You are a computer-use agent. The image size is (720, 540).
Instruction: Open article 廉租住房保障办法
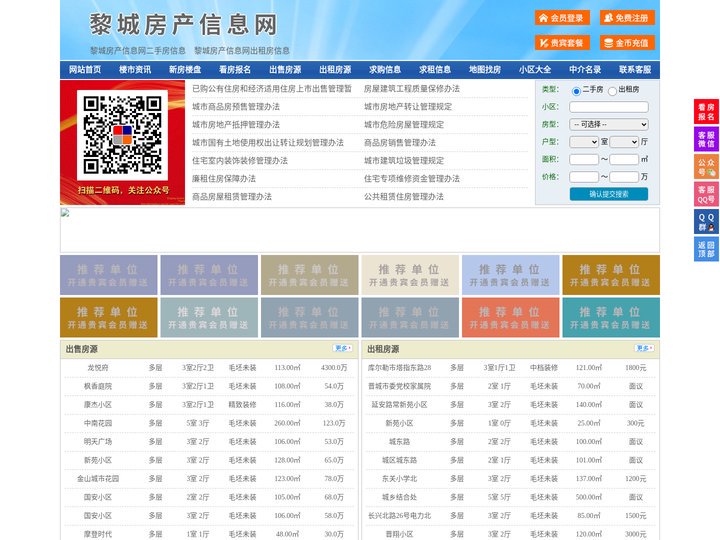(224, 179)
